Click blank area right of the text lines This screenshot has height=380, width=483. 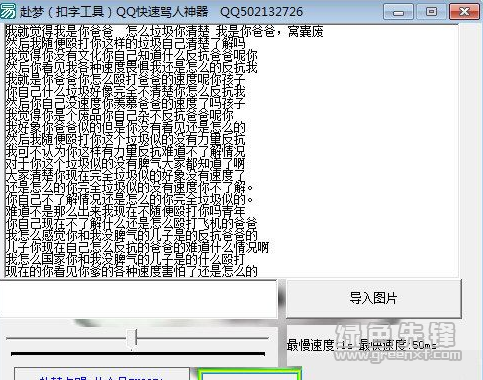pos(367,150)
